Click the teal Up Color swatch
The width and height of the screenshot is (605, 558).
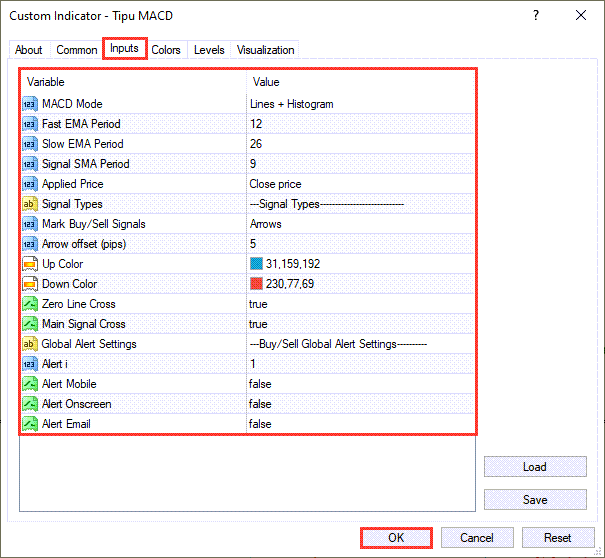[256, 264]
